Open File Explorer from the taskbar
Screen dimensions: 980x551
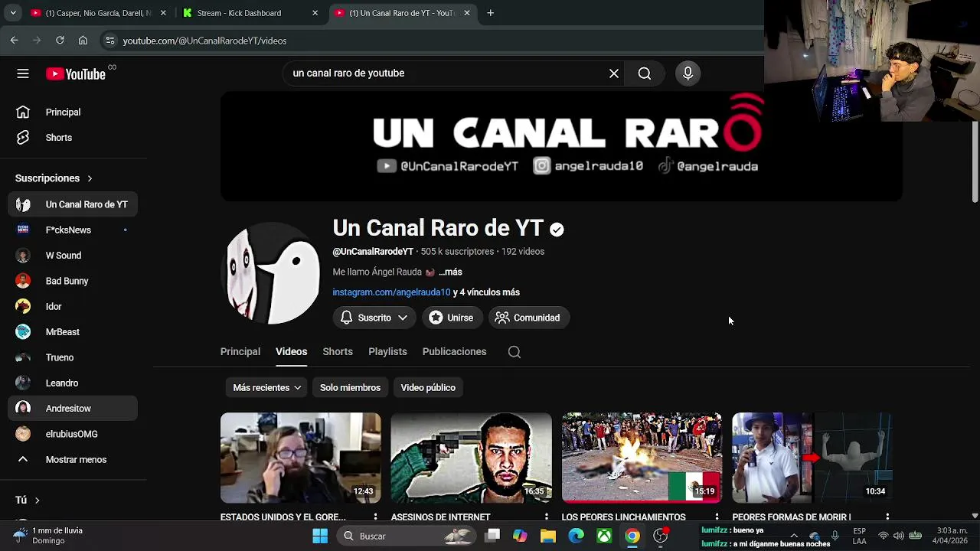pyautogui.click(x=547, y=536)
